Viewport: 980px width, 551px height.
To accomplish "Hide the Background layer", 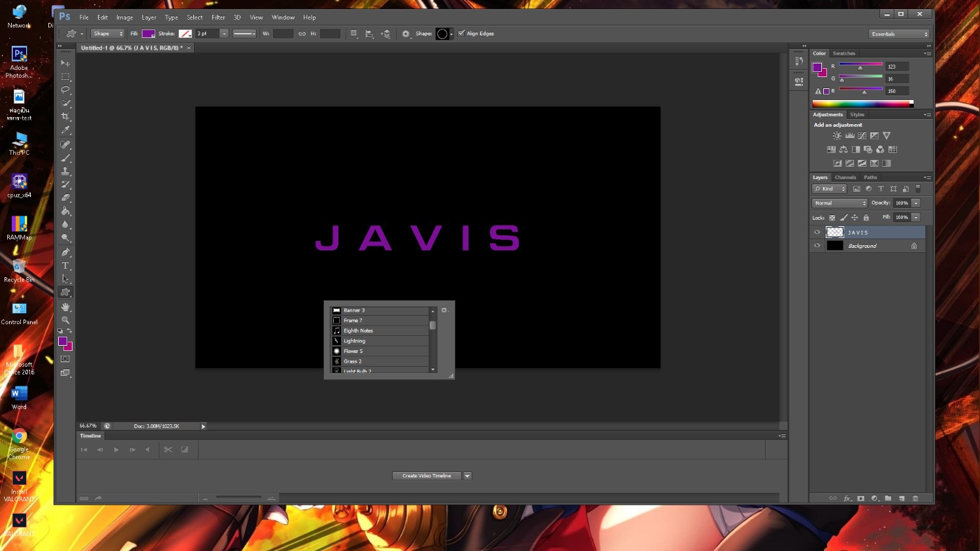I will pyautogui.click(x=817, y=246).
